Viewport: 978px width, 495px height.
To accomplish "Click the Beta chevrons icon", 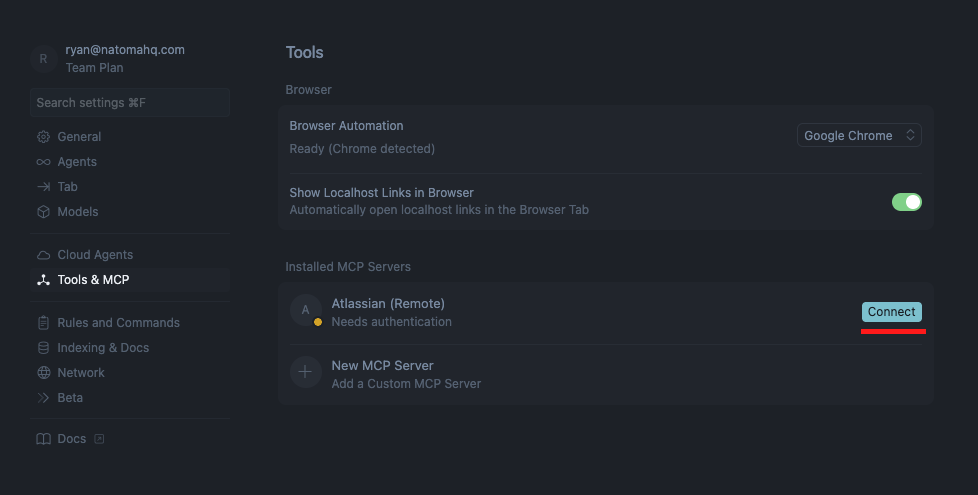I will coord(43,398).
